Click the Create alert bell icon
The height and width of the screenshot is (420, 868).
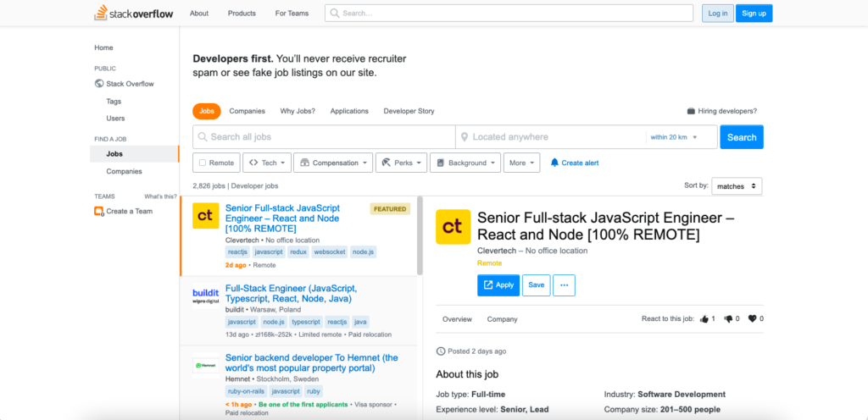(555, 163)
